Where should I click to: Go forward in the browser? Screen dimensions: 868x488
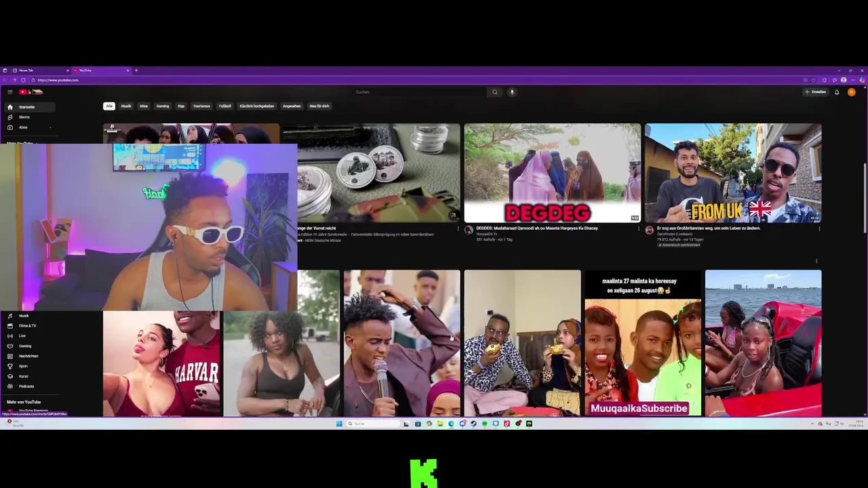(x=14, y=80)
